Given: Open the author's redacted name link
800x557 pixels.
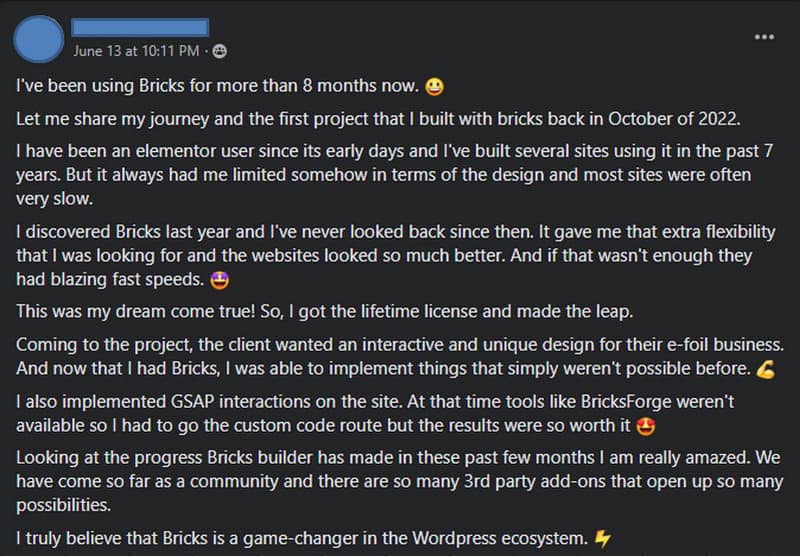Looking at the screenshot, I should tap(140, 27).
